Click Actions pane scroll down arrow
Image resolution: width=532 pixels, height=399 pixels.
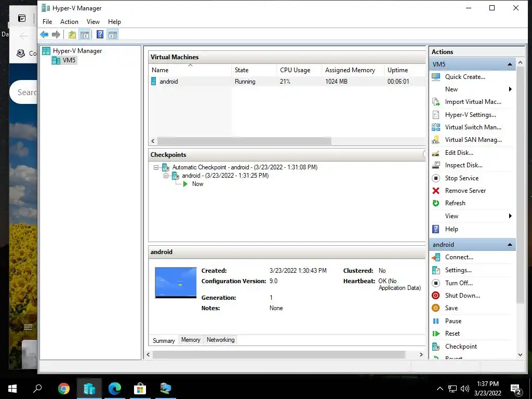point(520,355)
